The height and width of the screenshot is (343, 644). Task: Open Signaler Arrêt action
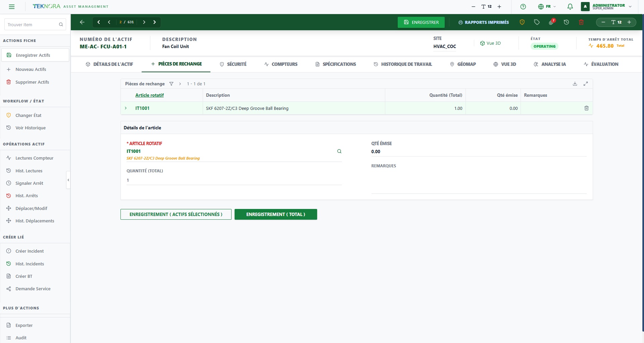click(30, 183)
